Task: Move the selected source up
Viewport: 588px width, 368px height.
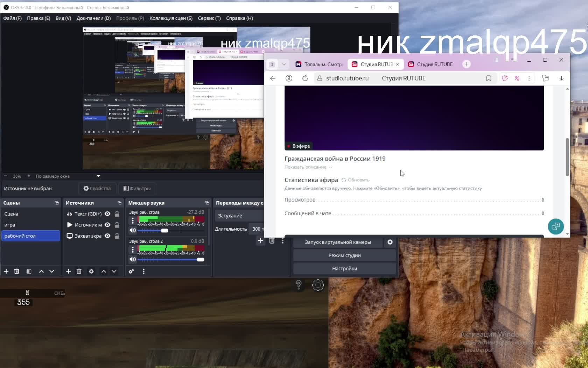Action: pos(104,271)
